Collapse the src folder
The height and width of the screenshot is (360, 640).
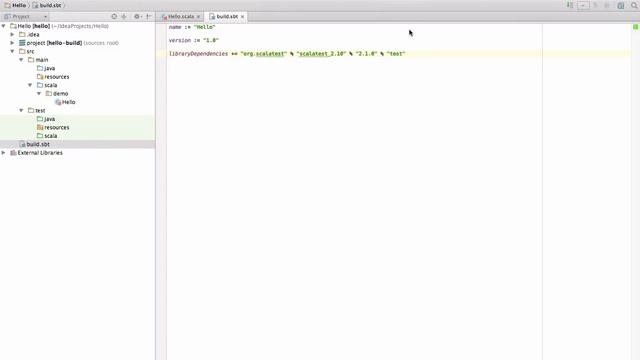(x=13, y=51)
